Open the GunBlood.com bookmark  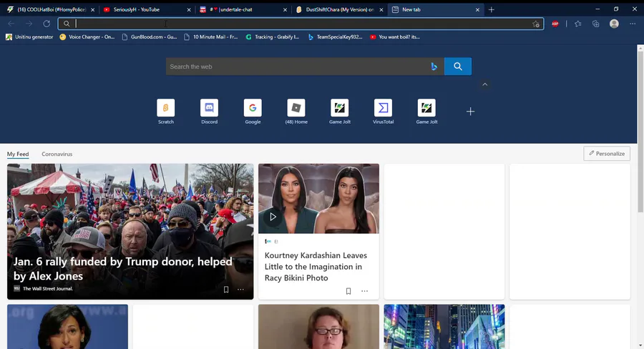[x=150, y=37]
